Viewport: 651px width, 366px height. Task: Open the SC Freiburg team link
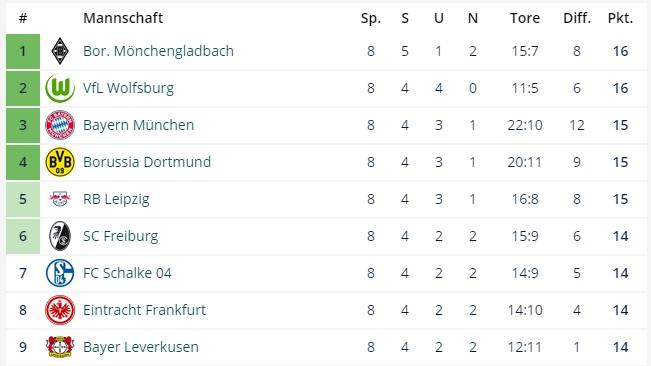click(120, 236)
